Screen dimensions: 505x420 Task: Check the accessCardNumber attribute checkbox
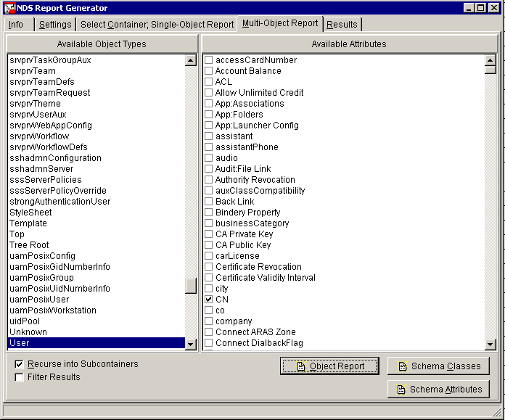[x=209, y=60]
